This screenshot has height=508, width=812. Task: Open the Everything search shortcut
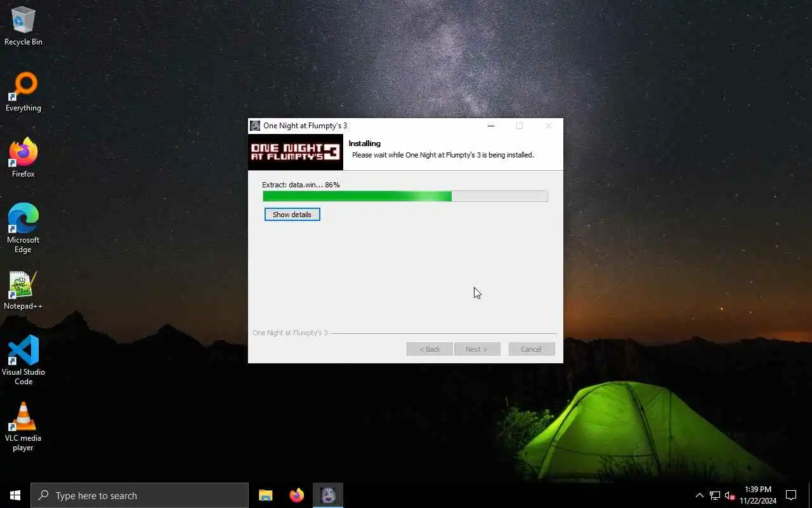click(x=23, y=92)
